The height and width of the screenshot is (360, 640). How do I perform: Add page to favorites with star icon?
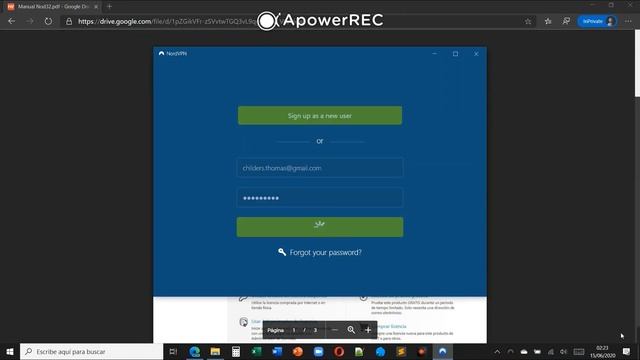coord(528,21)
